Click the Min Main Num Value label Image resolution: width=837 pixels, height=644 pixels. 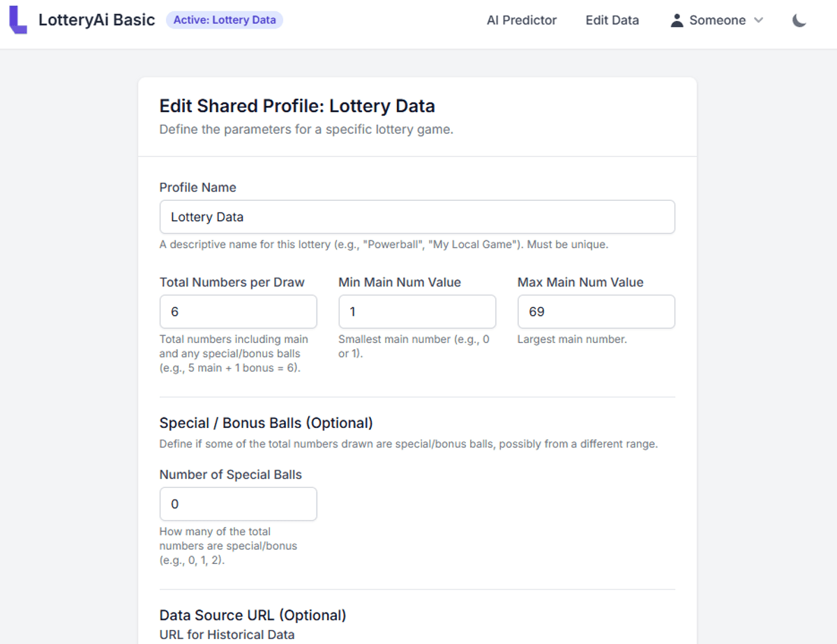pyautogui.click(x=400, y=282)
